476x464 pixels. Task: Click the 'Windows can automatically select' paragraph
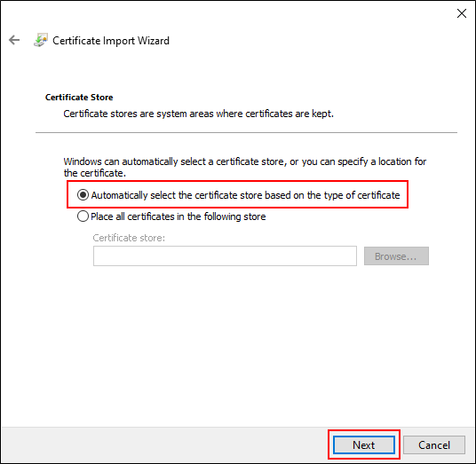coord(245,167)
